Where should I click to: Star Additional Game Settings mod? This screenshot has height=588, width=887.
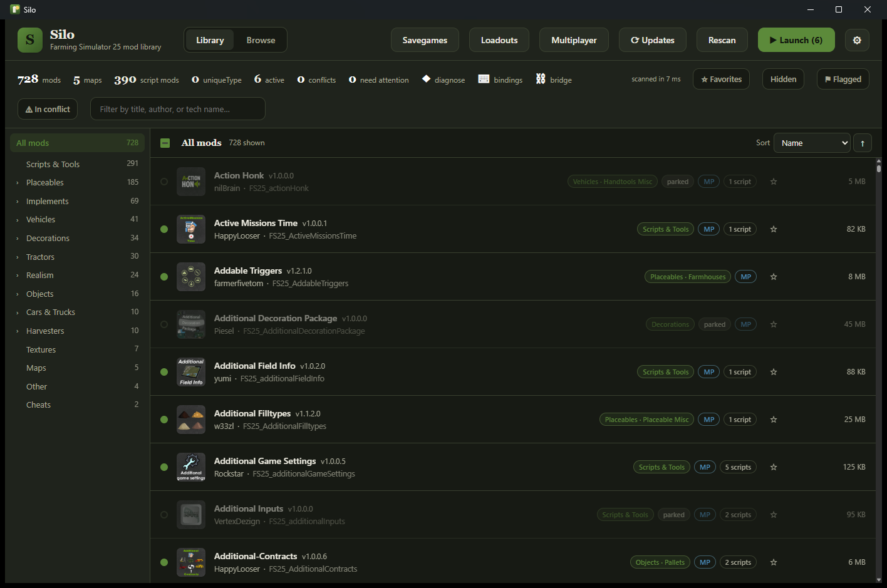tap(774, 467)
